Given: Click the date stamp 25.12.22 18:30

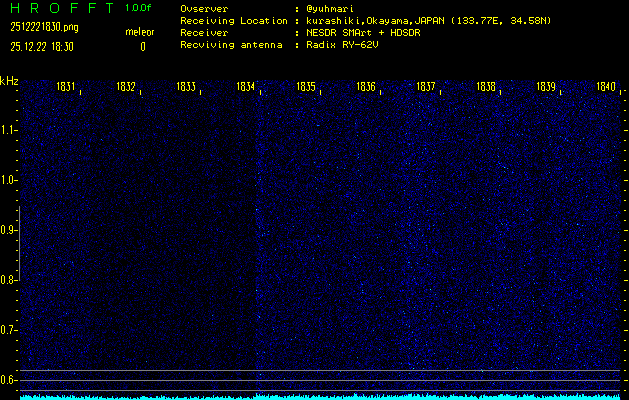Looking at the screenshot, I should pos(42,47).
